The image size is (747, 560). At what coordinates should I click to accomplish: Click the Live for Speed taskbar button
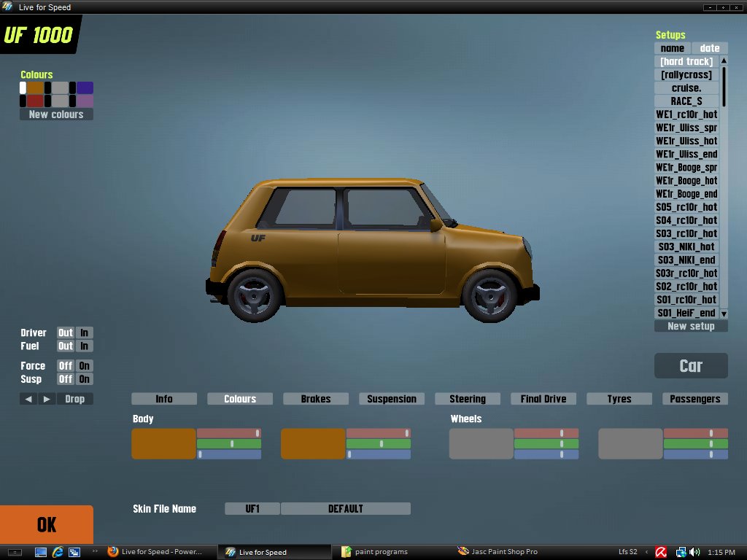tap(274, 552)
